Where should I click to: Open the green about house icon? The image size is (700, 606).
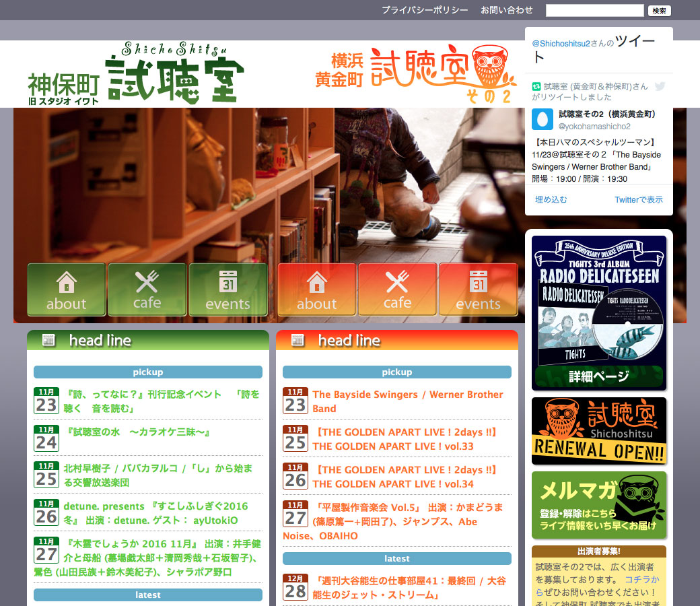point(66,290)
